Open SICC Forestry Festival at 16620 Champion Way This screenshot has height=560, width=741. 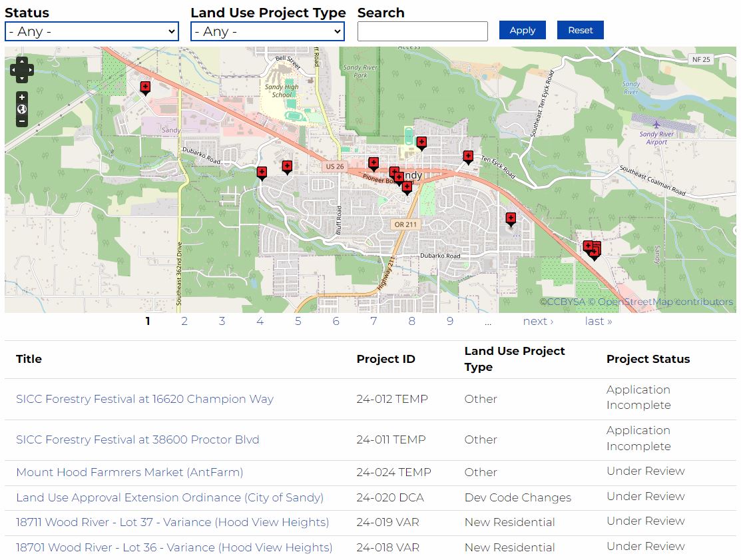pos(144,400)
